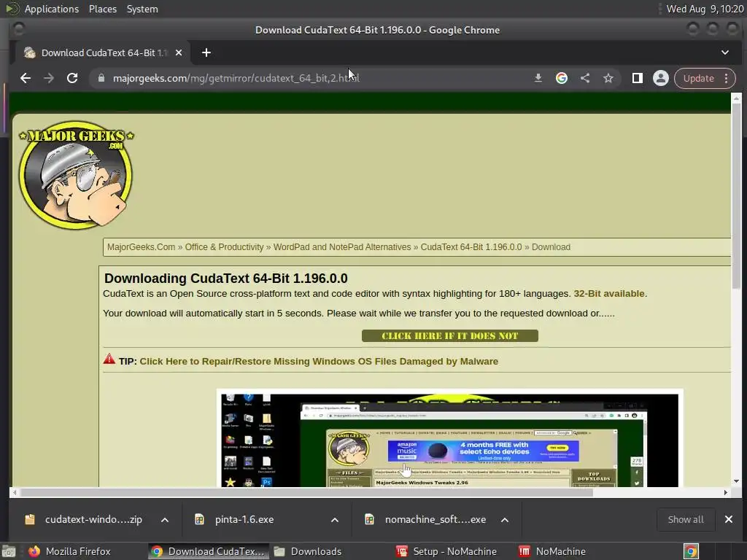This screenshot has width=747, height=560.
Task: Open Office & Productivity breadcrumb link
Action: [224, 247]
